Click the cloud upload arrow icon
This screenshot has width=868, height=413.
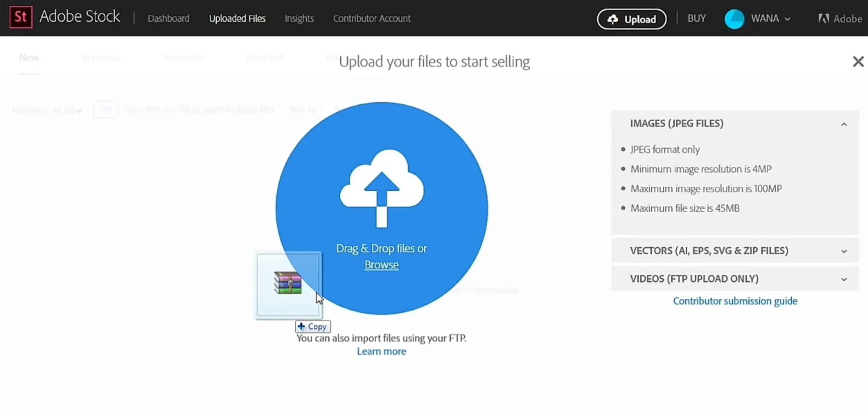[x=382, y=189]
